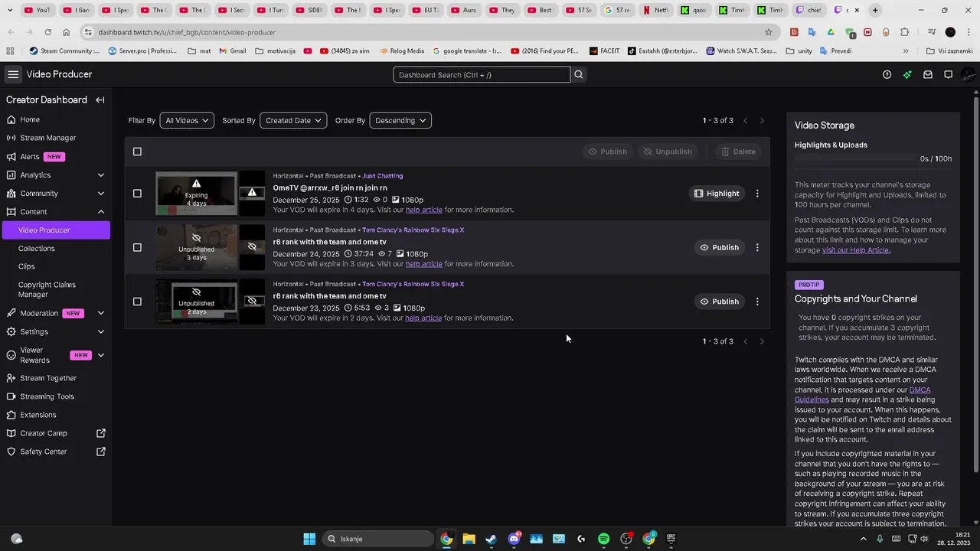The image size is (980, 551).
Task: Select Clips under Content
Action: (27, 267)
